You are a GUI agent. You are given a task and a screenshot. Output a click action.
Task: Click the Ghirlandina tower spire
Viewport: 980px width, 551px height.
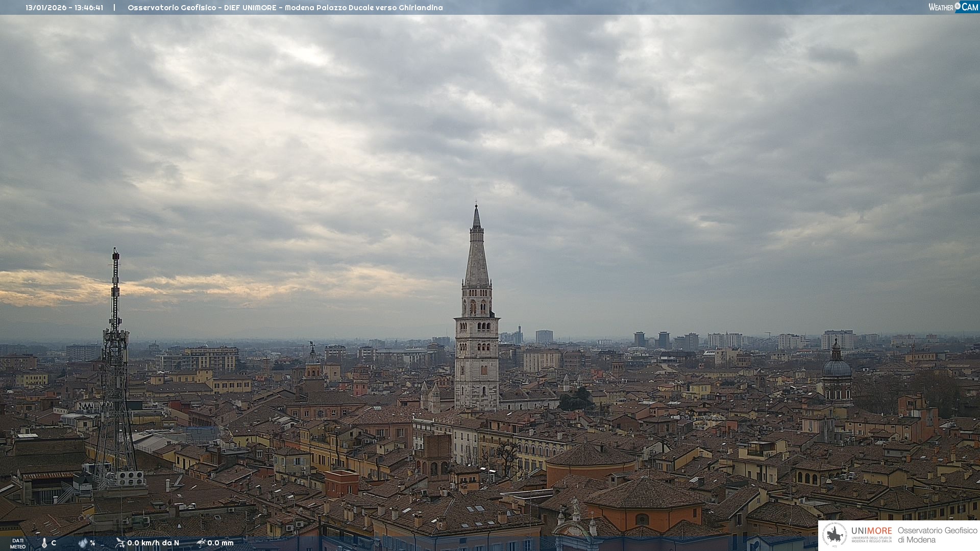pos(477,255)
